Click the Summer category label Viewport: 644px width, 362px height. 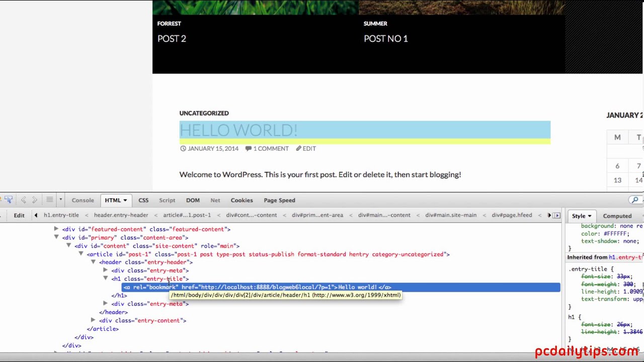[375, 24]
